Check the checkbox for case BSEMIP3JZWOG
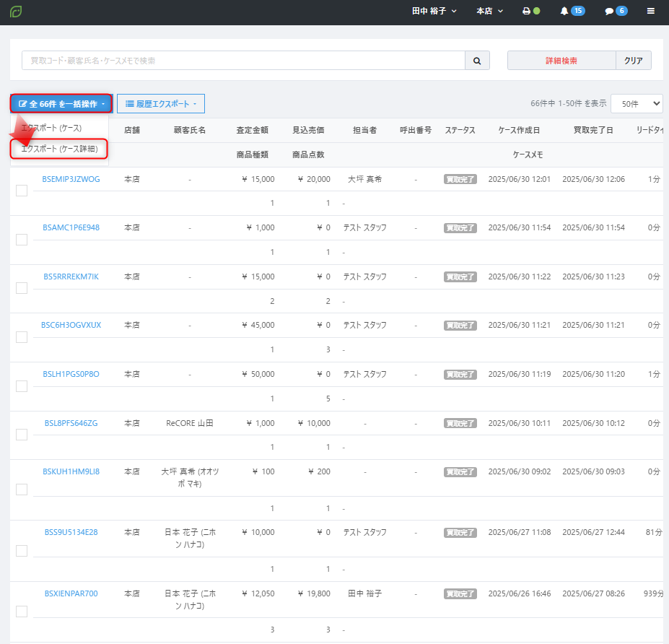 point(22,191)
